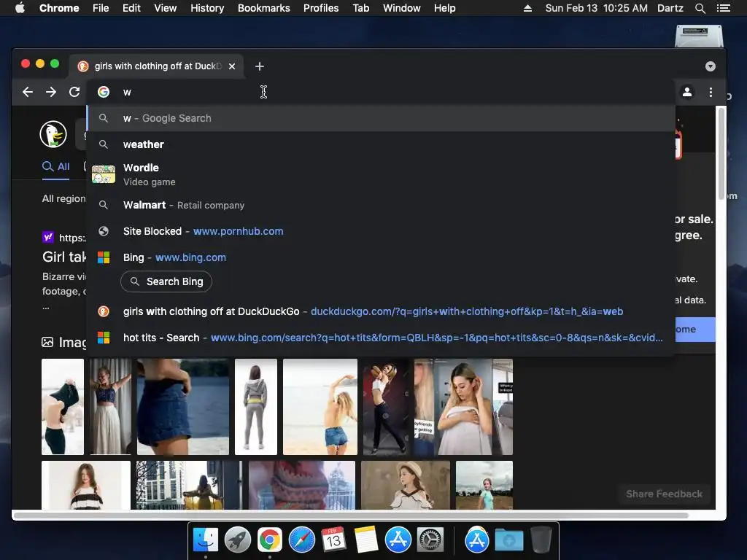Open a new tab with the plus button
Image resolution: width=747 pixels, height=560 pixels.
(260, 66)
